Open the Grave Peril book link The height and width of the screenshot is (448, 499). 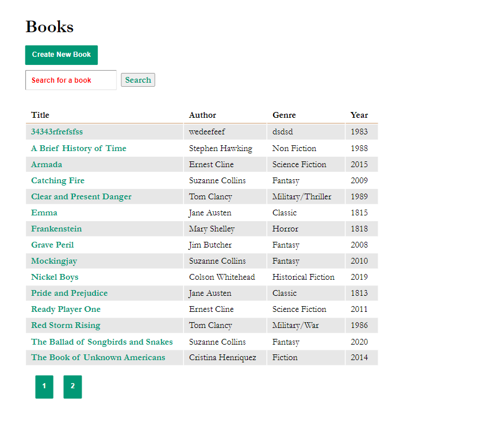click(x=52, y=245)
